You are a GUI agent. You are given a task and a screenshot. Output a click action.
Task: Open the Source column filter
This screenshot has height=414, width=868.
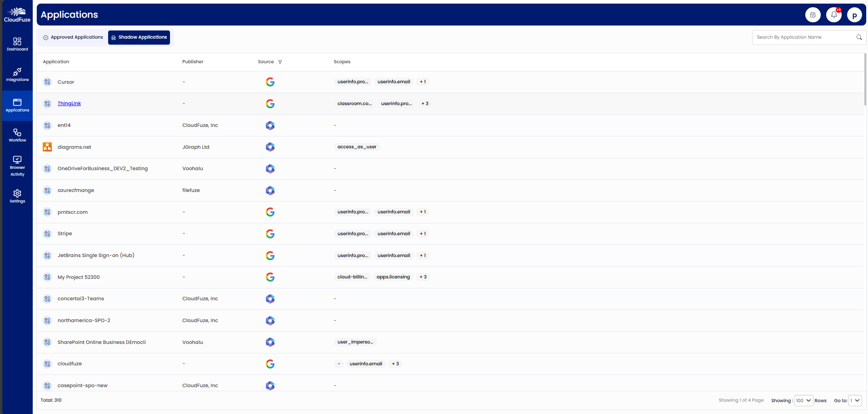[280, 61]
